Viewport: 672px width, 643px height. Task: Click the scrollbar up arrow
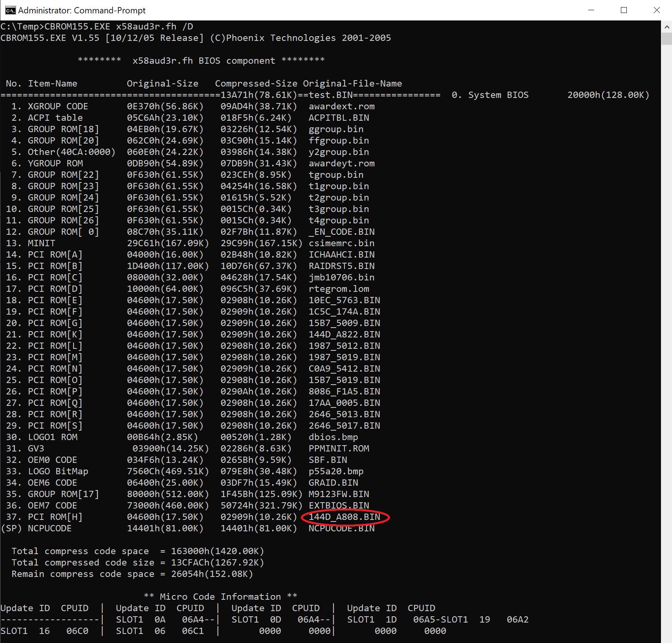tap(666, 27)
